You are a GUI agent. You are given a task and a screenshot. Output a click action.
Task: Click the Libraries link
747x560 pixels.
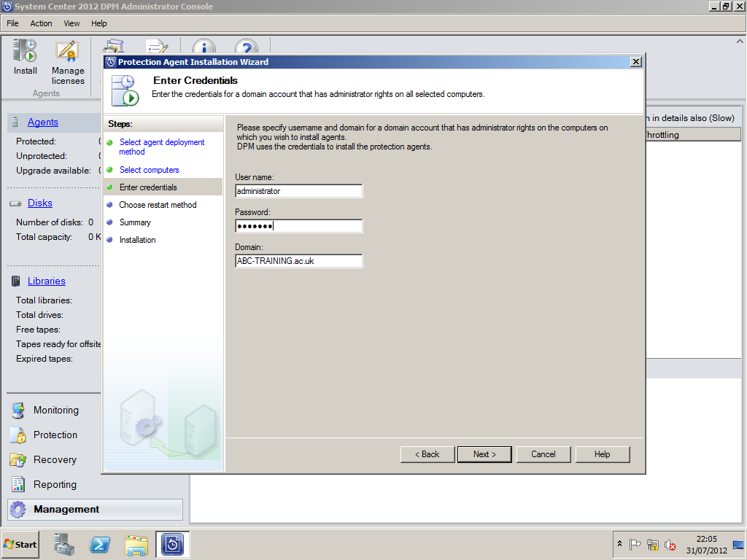point(46,281)
